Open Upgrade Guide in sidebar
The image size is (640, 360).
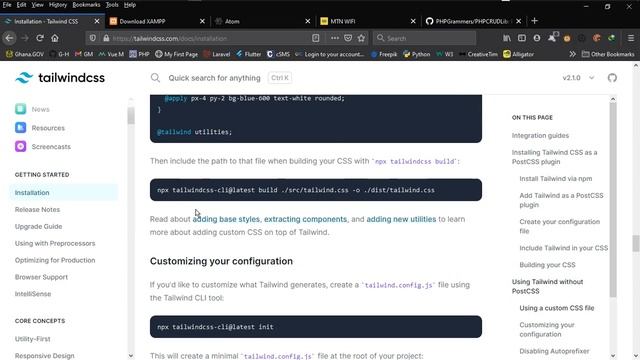(38, 226)
